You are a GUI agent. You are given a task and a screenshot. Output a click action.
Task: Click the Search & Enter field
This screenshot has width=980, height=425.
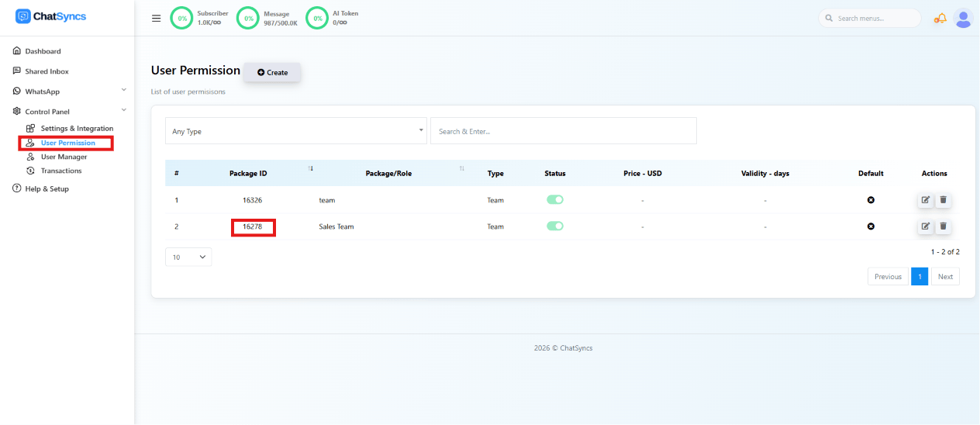tap(564, 131)
